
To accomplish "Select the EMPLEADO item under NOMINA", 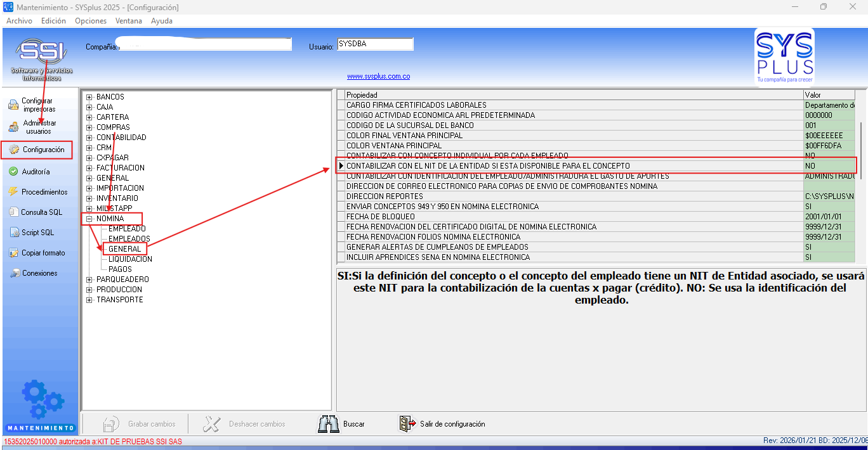I will [127, 229].
